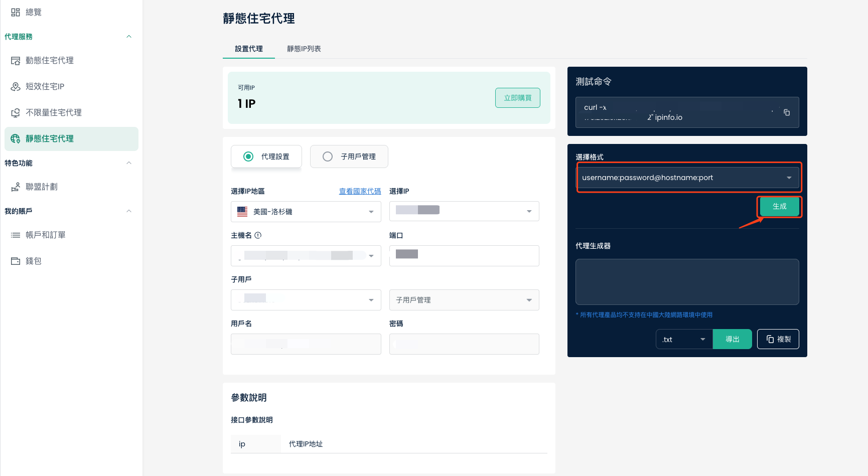
Task: Collapse the 代理服務 sidebar section
Action: 129,36
